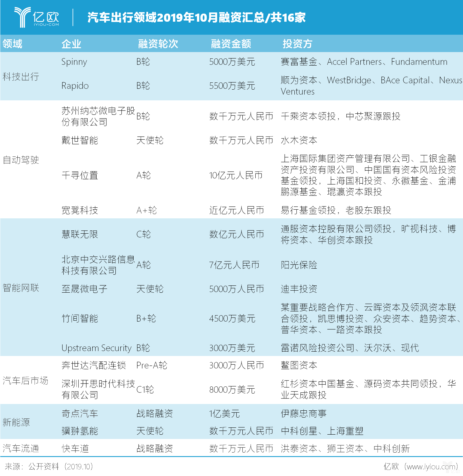Select the 骥翀氢能 company cell
The image size is (463, 476).
coord(80,431)
